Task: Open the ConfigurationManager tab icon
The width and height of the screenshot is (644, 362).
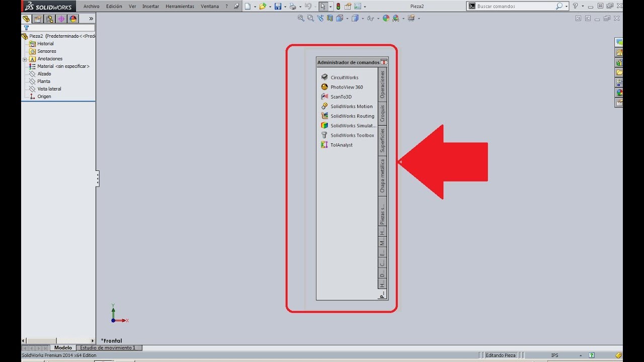Action: pyautogui.click(x=49, y=19)
